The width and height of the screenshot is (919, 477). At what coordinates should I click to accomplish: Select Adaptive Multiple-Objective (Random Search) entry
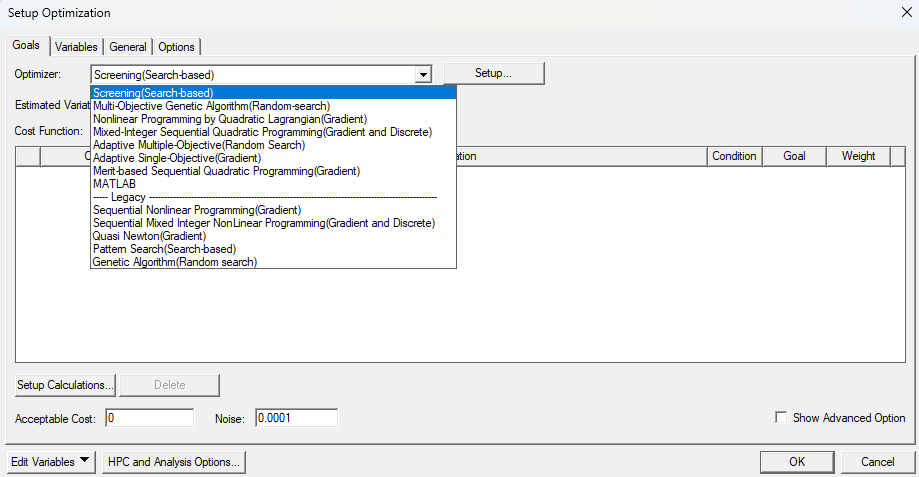coord(197,145)
